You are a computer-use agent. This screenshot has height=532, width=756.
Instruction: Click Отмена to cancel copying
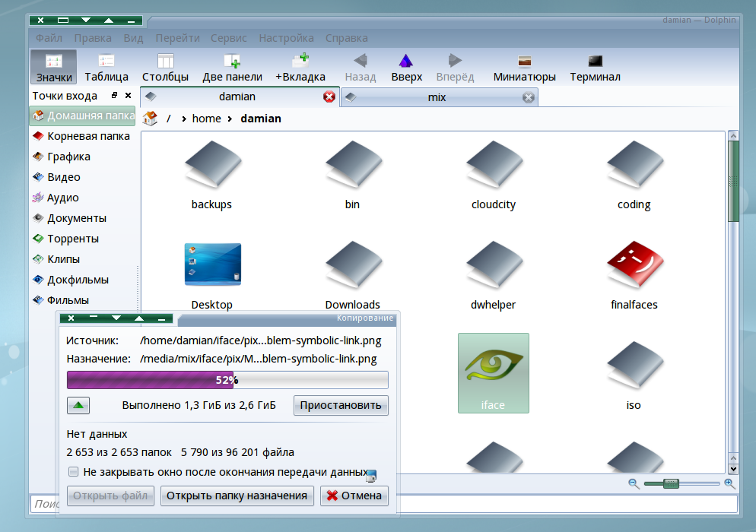coord(354,496)
